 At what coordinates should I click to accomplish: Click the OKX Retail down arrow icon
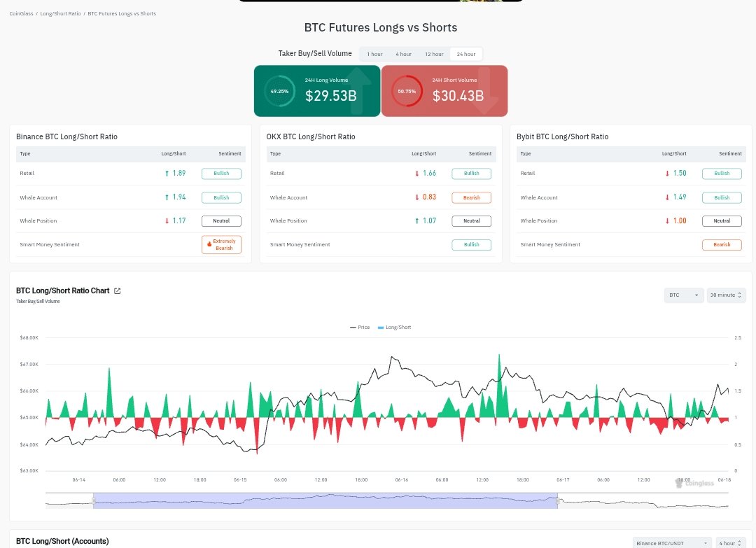pyautogui.click(x=417, y=173)
